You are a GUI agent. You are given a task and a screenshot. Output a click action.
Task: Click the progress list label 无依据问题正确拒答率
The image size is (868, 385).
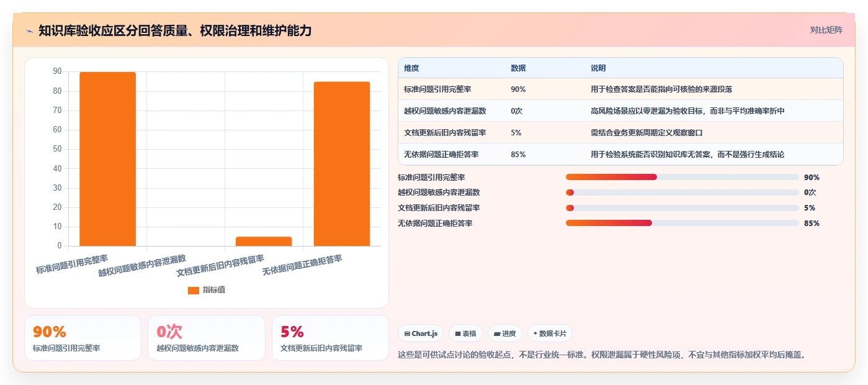[435, 223]
